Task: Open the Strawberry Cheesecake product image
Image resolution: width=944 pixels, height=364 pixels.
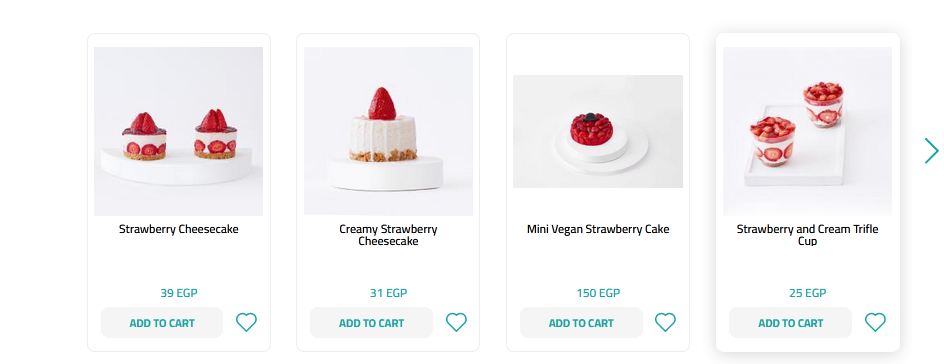Action: pos(179,131)
